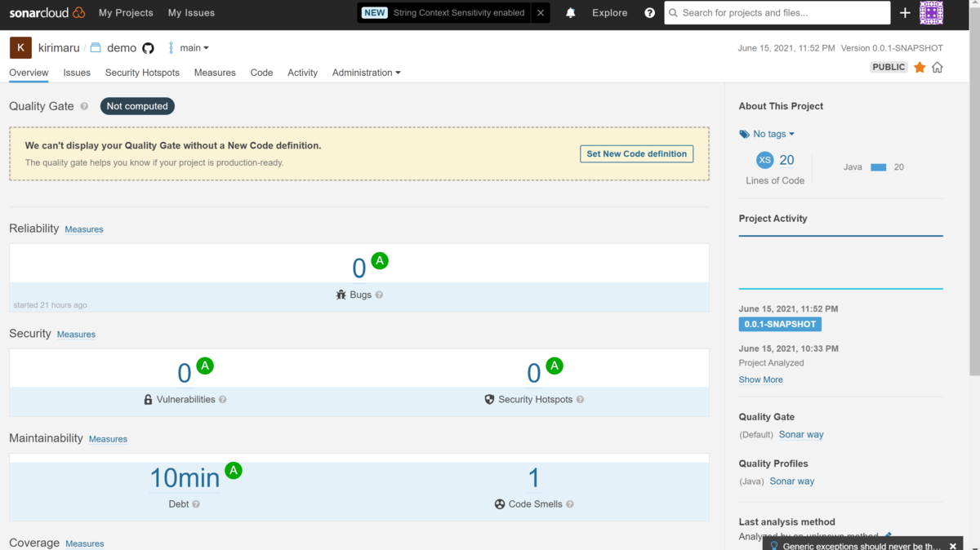This screenshot has height=550, width=980.
Task: Open Coverage Measures link
Action: coord(85,543)
